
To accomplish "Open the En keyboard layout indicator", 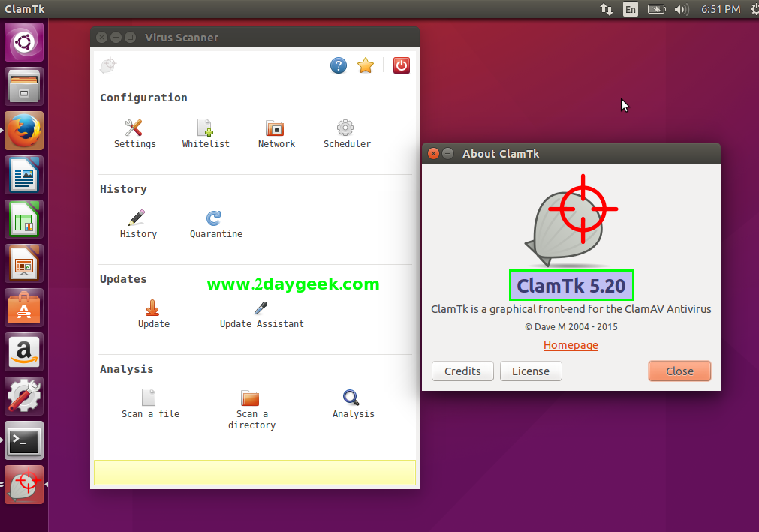I will 630,9.
